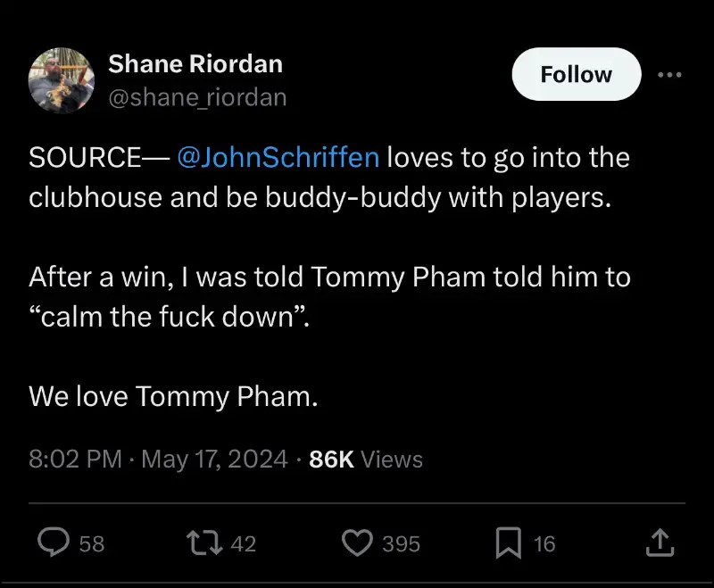
Task: Click the 16 bookmarks count
Action: point(544,542)
